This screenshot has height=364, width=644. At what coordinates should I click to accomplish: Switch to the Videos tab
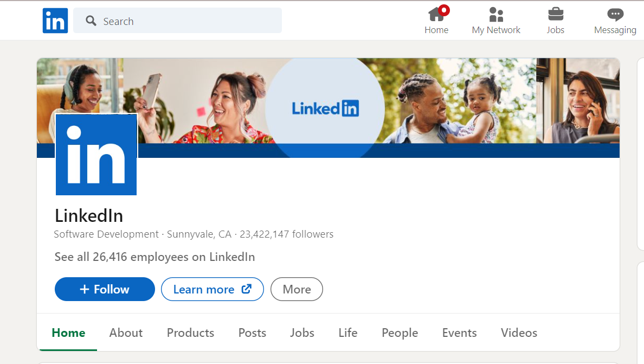pyautogui.click(x=519, y=333)
